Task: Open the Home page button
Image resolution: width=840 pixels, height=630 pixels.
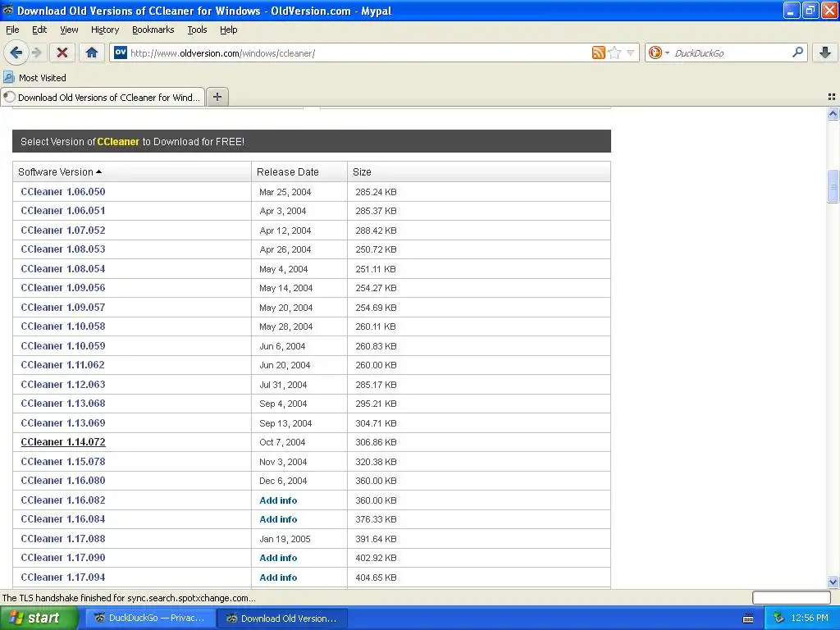Action: coord(92,52)
